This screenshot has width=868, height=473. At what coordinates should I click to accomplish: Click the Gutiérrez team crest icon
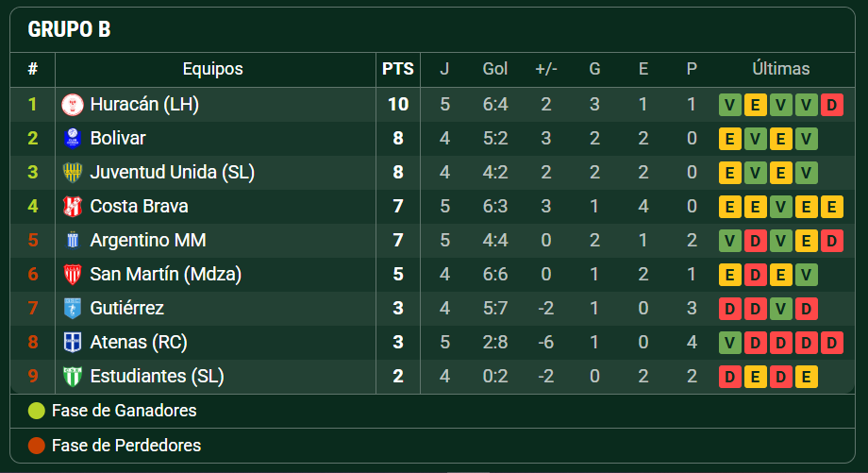pos(73,309)
